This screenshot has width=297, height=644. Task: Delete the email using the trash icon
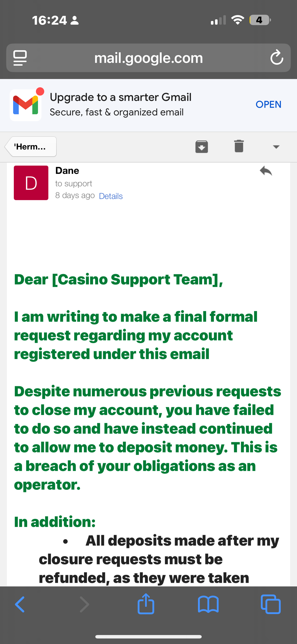point(239,146)
